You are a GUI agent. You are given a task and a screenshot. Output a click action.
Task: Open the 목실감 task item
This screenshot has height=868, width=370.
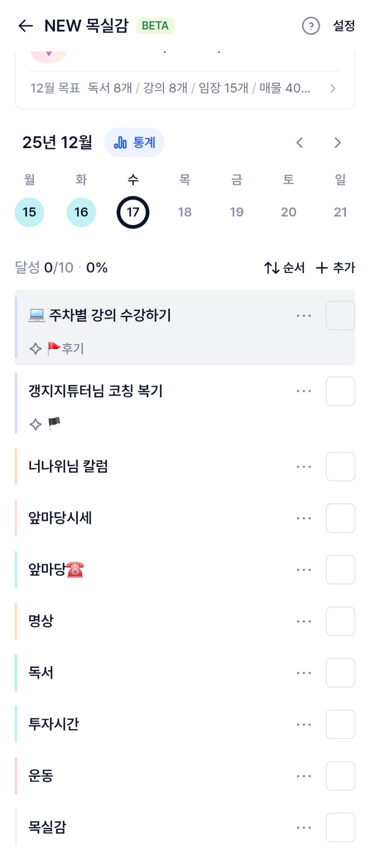47,827
